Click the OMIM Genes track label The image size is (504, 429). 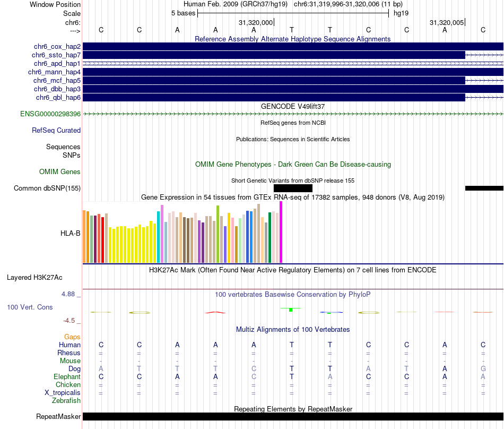pos(60,171)
